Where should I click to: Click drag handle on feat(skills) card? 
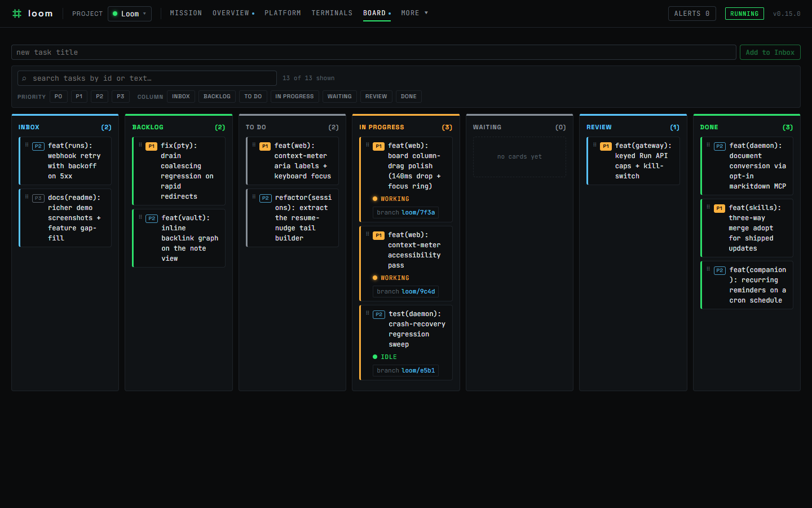tap(709, 207)
